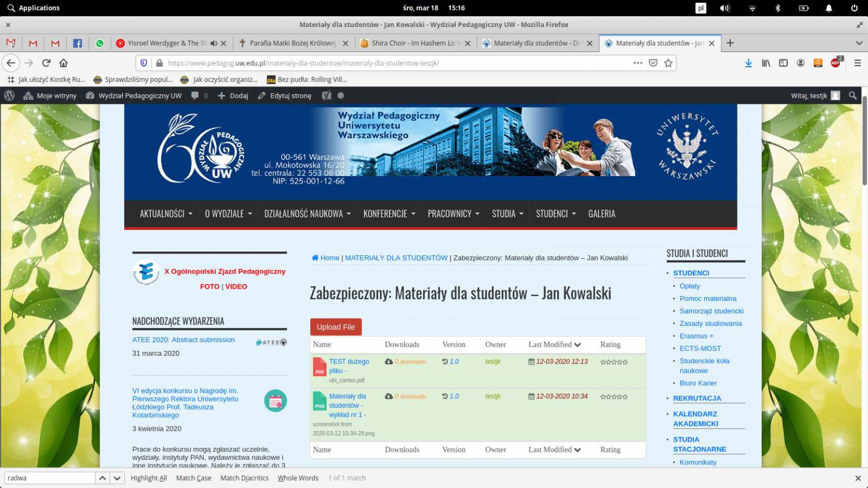Screen dimensions: 868x488
Task: Open page actions three-dot menu
Action: click(x=638, y=63)
